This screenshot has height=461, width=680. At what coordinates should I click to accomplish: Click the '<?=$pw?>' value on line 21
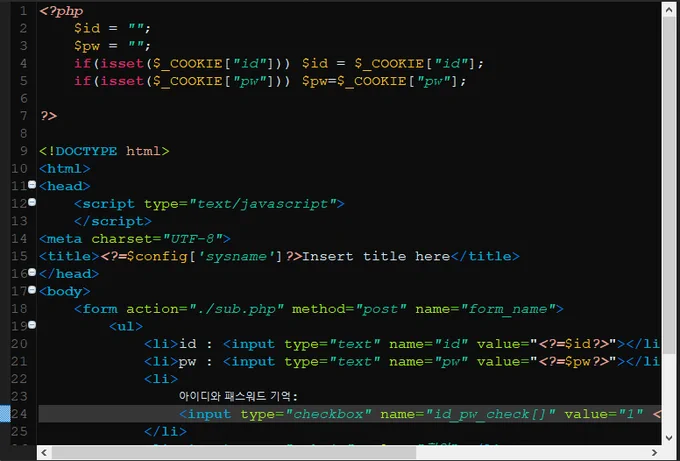click(573, 362)
